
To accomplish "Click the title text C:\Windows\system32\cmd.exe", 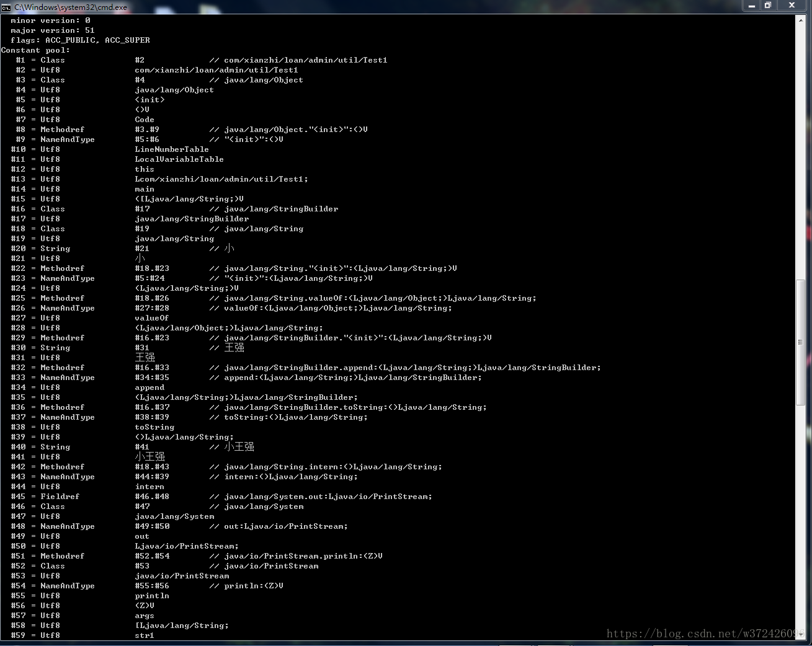I will [x=71, y=7].
